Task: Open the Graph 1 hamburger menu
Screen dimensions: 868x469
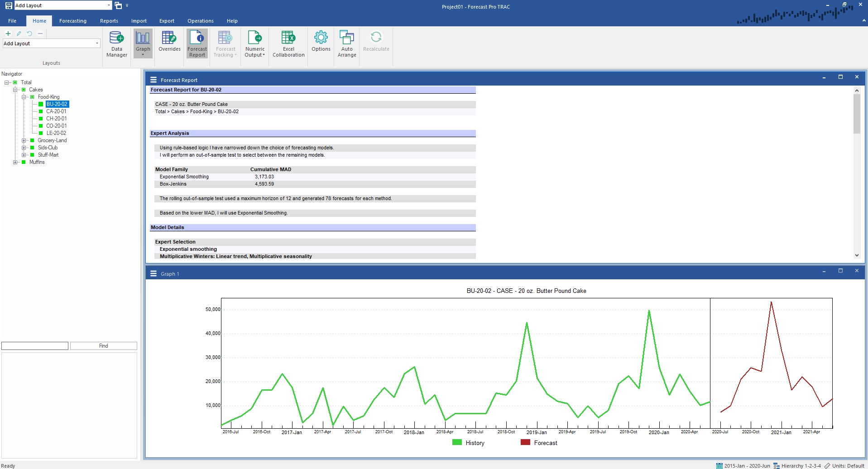Action: [153, 273]
